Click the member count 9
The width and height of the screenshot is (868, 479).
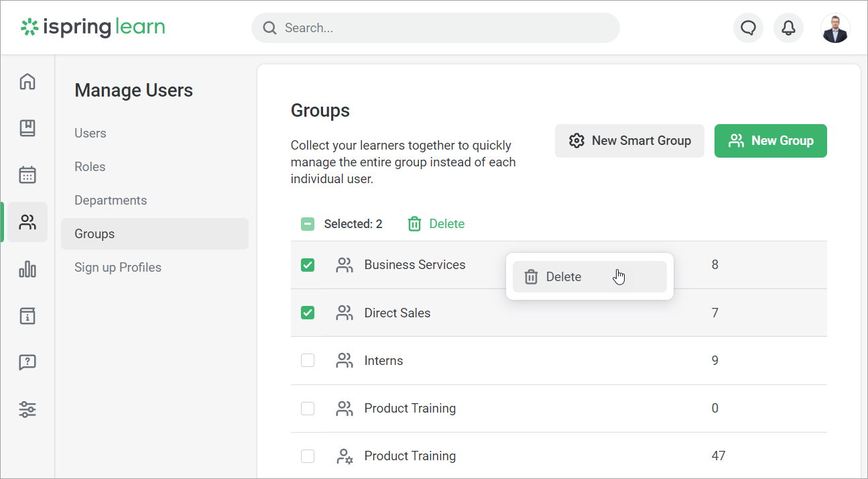click(x=715, y=360)
